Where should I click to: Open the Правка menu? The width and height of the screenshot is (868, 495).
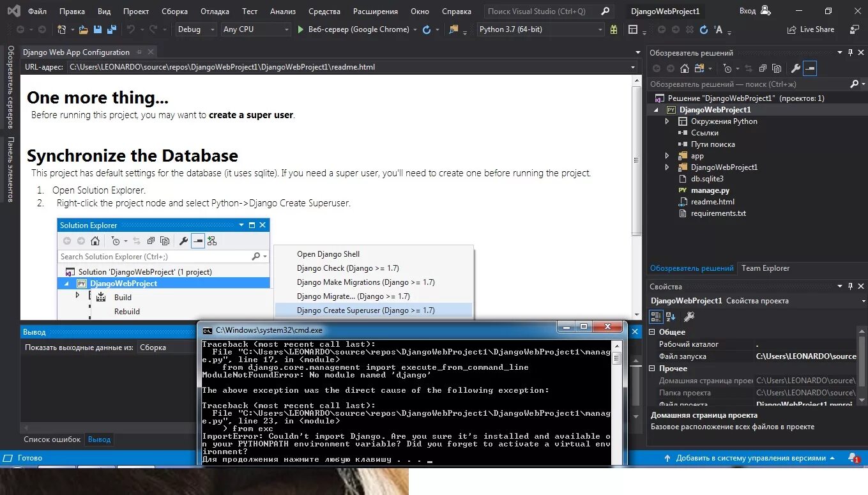click(x=72, y=11)
